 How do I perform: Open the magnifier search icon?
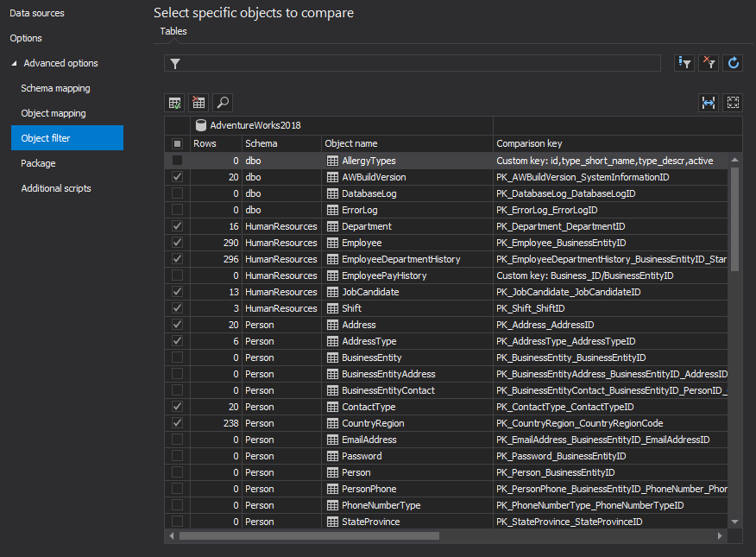223,103
